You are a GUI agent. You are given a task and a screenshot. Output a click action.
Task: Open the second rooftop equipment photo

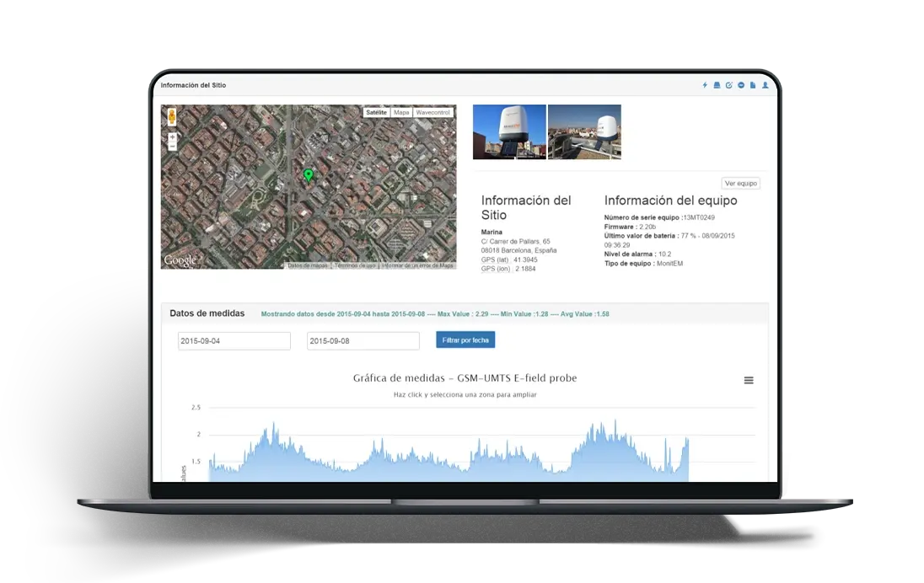pyautogui.click(x=584, y=132)
